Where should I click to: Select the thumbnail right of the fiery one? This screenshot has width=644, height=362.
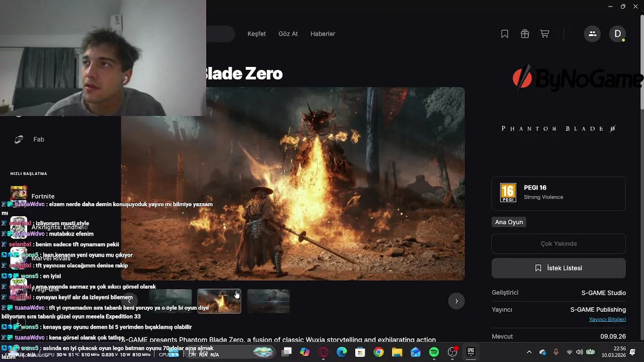click(268, 301)
